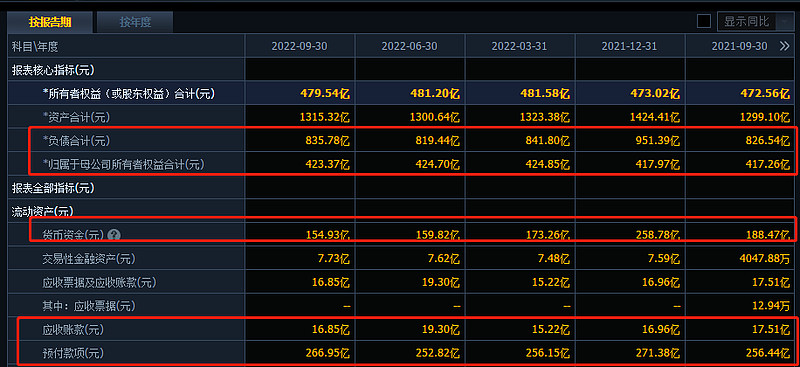The width and height of the screenshot is (800, 367).
Task: Click the 预付款项(元) row label
Action: tap(72, 353)
